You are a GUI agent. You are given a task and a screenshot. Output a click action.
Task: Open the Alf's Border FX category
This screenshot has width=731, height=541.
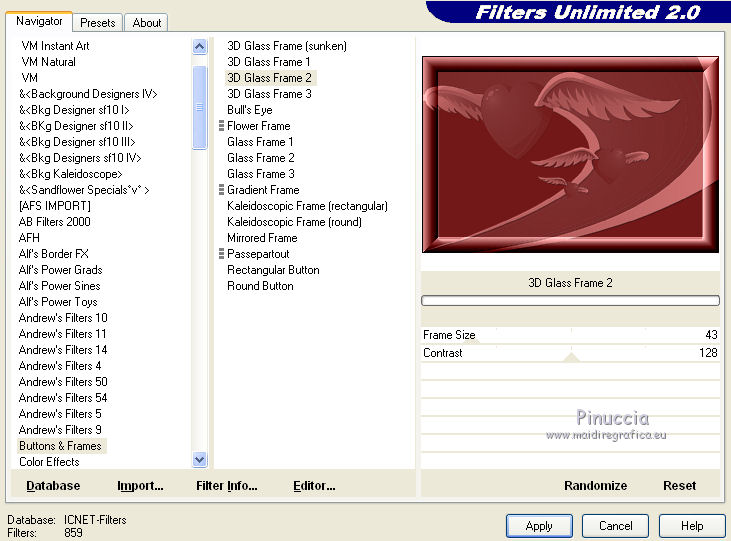pyautogui.click(x=54, y=254)
